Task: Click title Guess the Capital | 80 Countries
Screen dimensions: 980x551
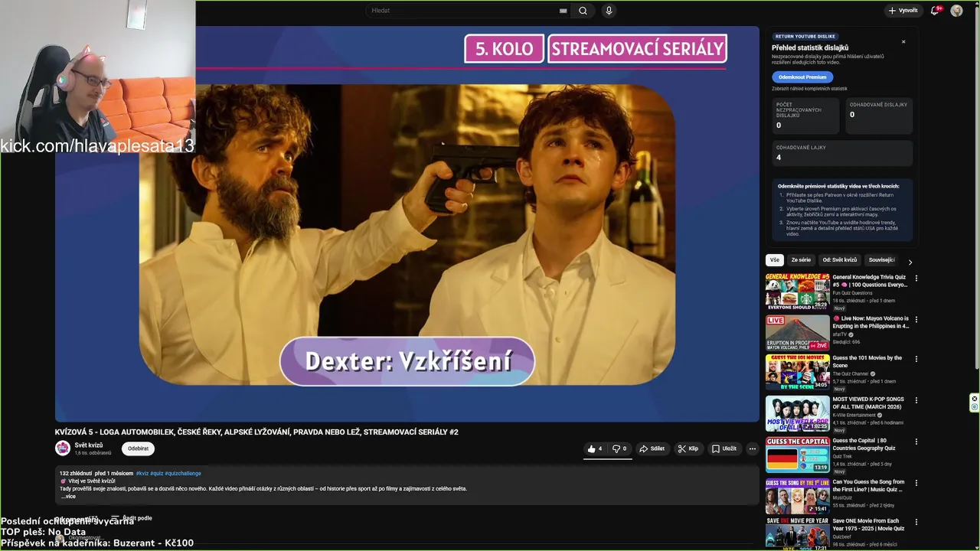Action: click(x=865, y=445)
